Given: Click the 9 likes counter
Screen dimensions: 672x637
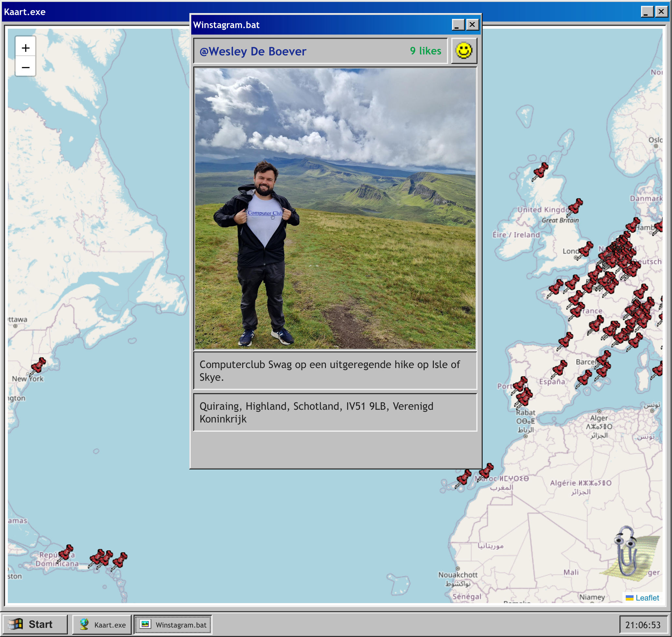Looking at the screenshot, I should 425,51.
